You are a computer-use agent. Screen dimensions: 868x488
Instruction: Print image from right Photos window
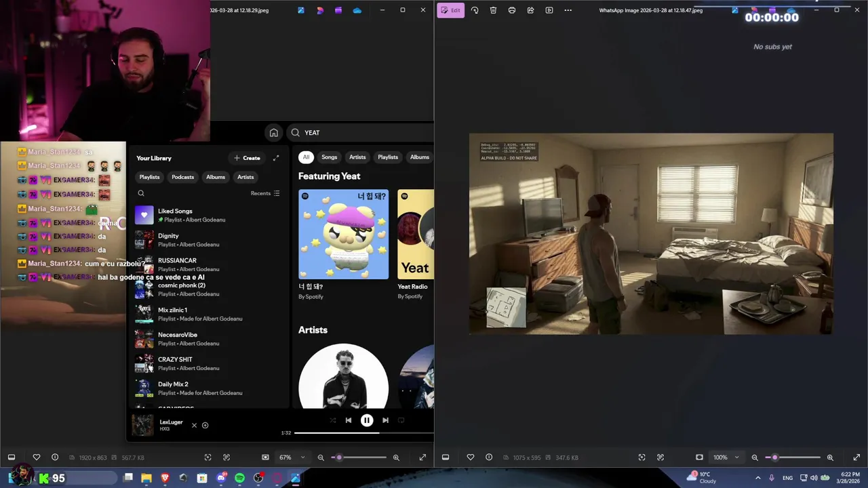[x=512, y=10]
